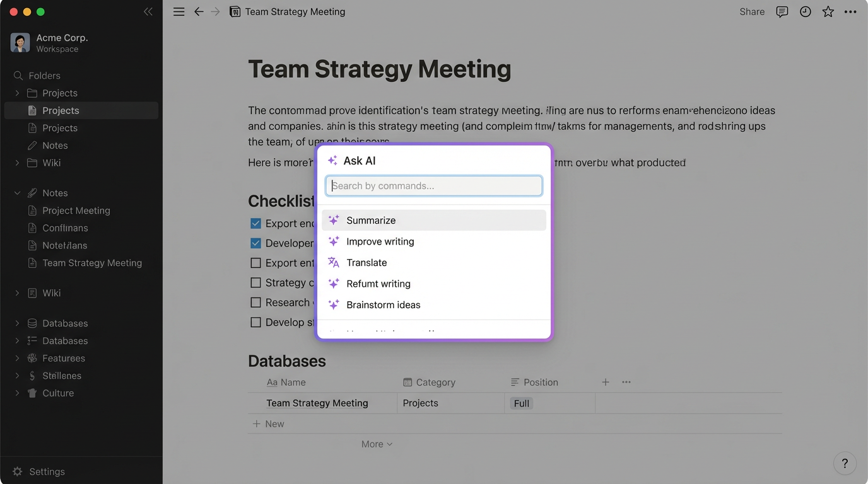868x484 pixels.
Task: Collapse the sidebar with the double chevron
Action: pyautogui.click(x=148, y=11)
